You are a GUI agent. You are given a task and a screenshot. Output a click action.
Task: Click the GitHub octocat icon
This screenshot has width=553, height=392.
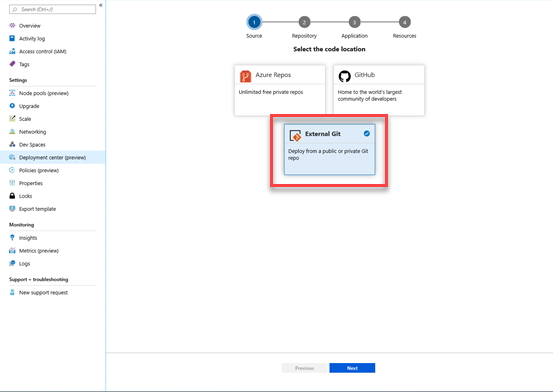pos(345,76)
